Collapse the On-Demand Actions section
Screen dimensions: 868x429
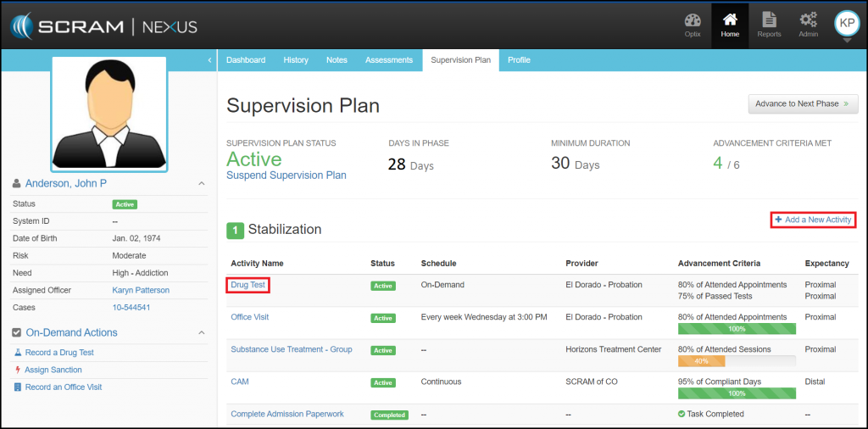pyautogui.click(x=201, y=332)
